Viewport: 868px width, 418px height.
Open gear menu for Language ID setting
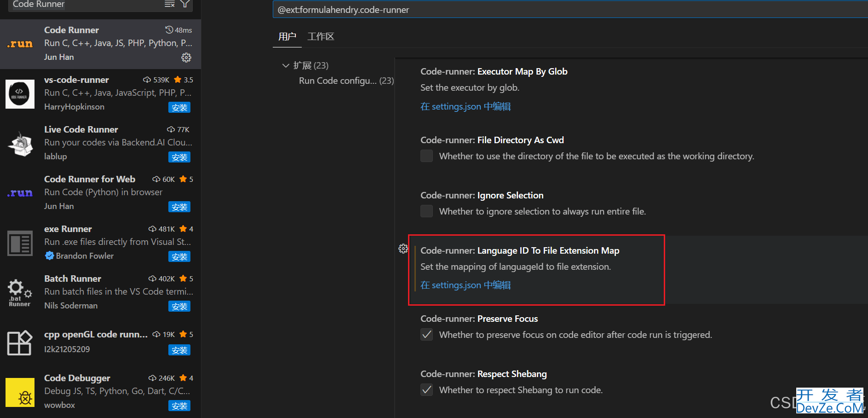coord(403,249)
